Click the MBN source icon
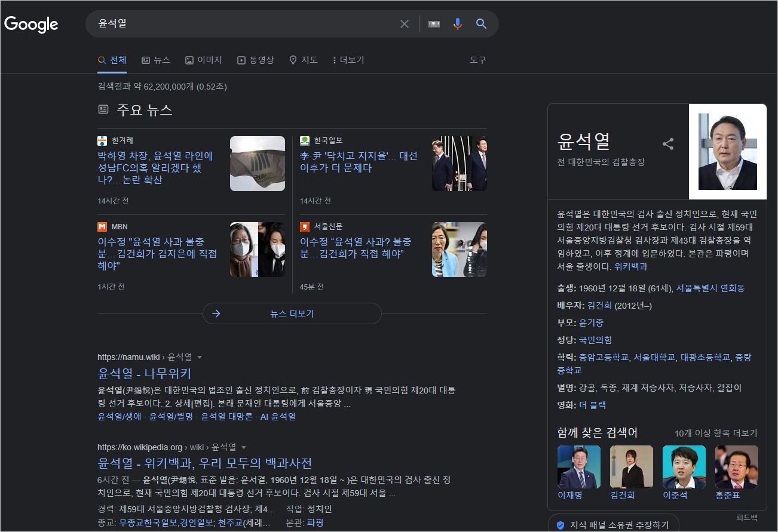This screenshot has width=778, height=532. pos(102,227)
